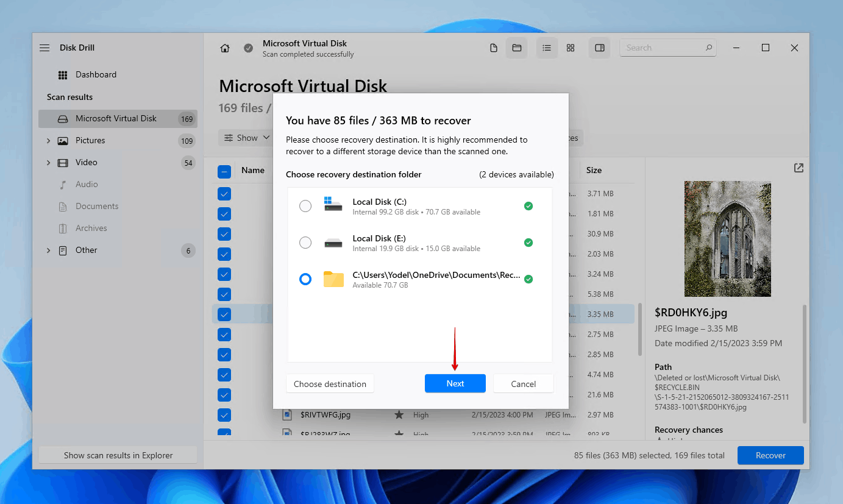Screen dimensions: 843x504
Task: Select the file view icon in the toolbar
Action: (494, 48)
